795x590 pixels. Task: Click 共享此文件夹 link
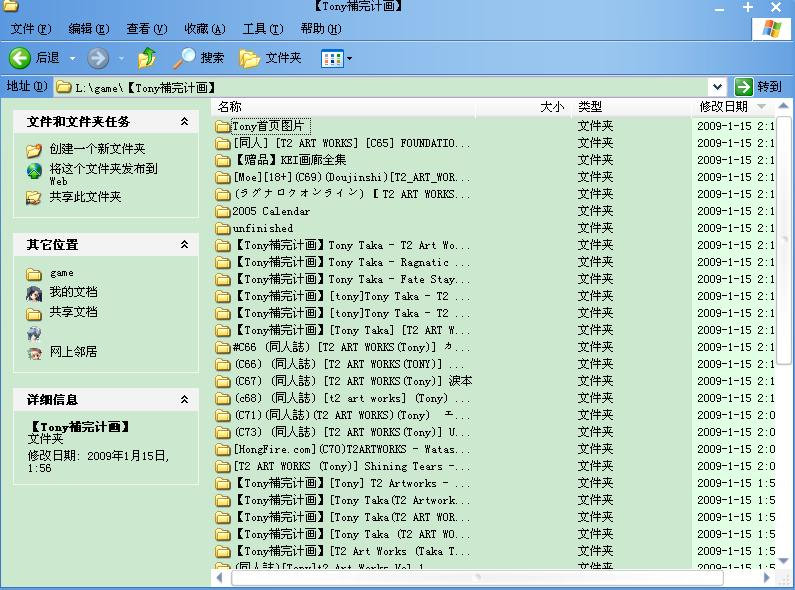click(x=85, y=197)
